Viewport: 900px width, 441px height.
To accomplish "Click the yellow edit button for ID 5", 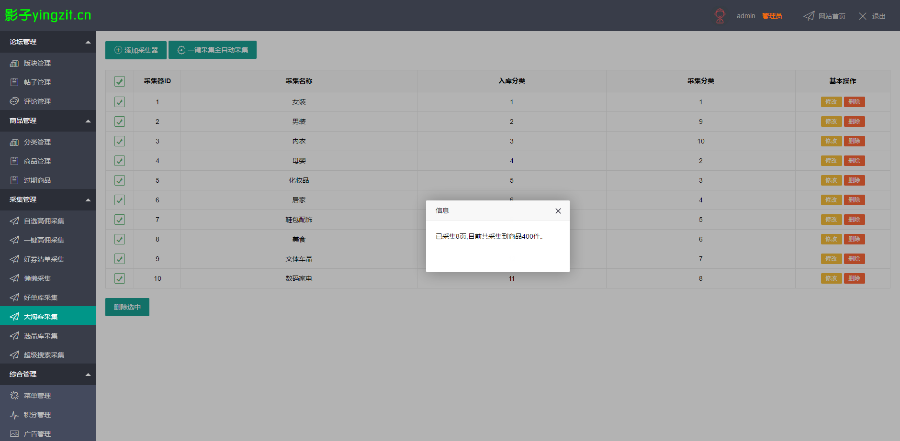I will (831, 180).
